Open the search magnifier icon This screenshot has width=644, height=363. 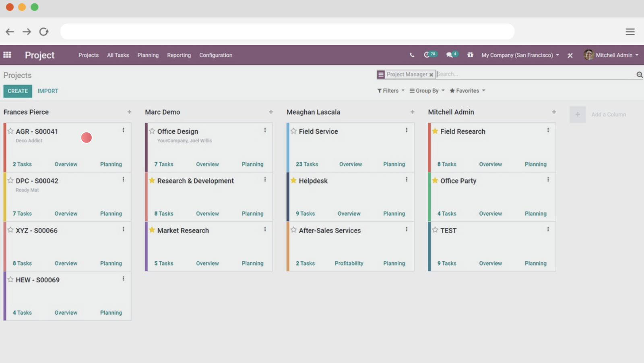click(639, 74)
